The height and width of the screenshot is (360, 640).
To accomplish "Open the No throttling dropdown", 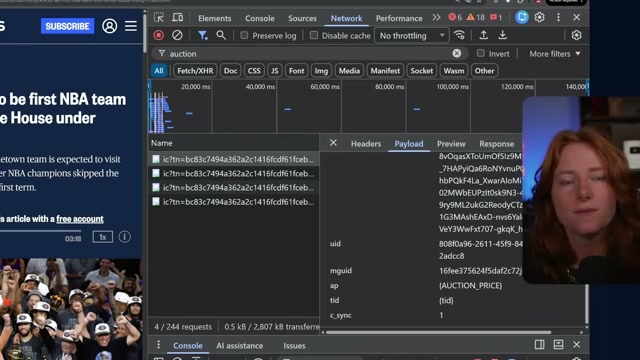I will [412, 36].
